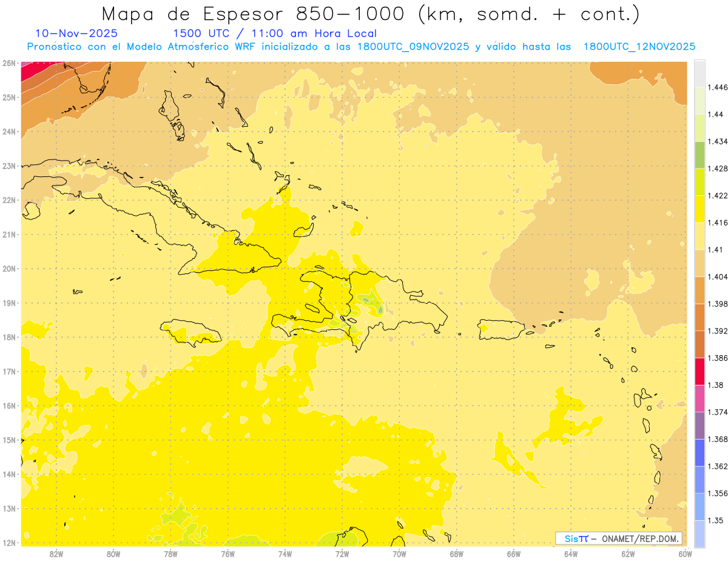Viewport: 728px width, 562px height.
Task: Click the tan legend band between 1.404 and 1.41
Action: point(699,263)
